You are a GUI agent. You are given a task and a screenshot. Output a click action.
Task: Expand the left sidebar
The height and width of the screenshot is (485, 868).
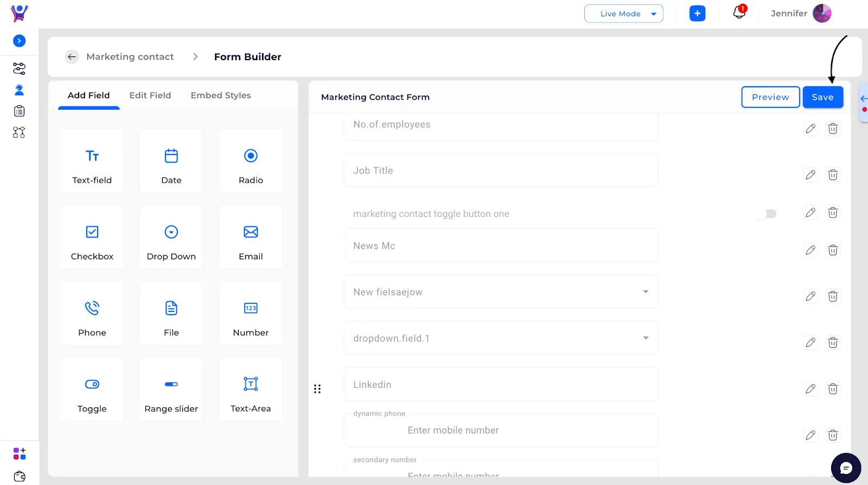tap(19, 41)
